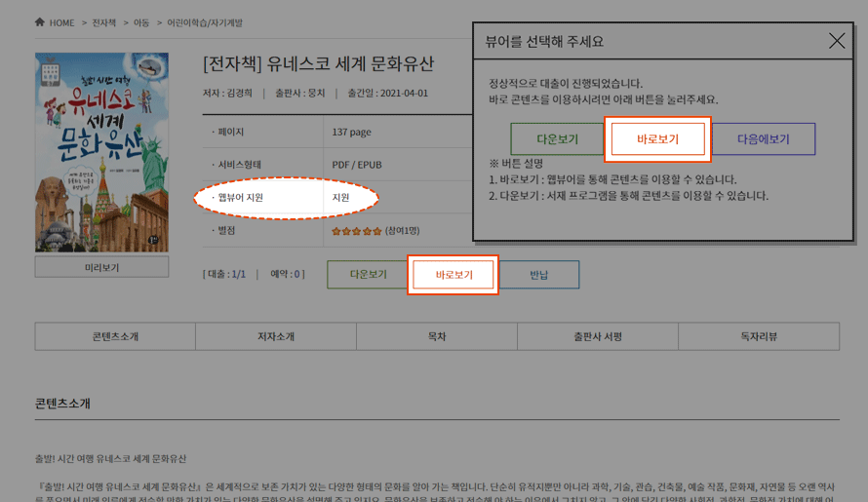
Task: View the 출판사 서평 tab
Action: (598, 336)
